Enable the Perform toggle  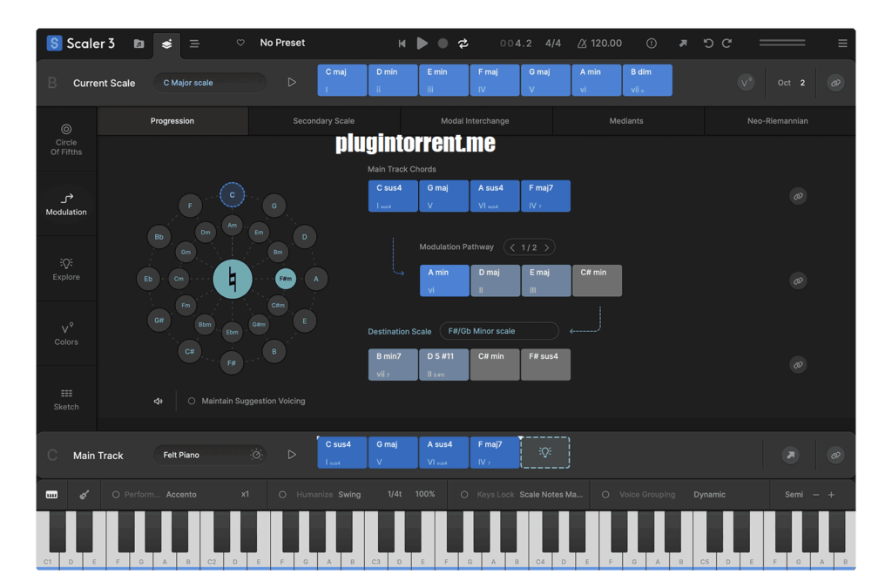(116, 495)
